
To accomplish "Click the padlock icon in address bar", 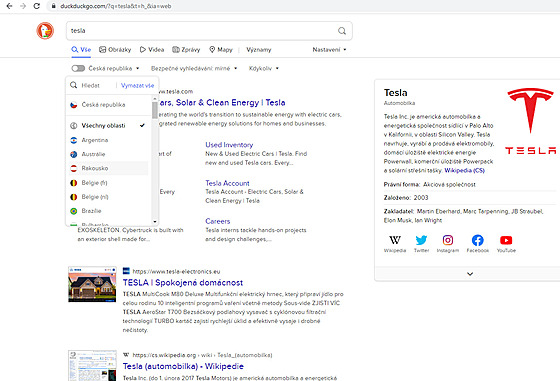I will 53,6.
